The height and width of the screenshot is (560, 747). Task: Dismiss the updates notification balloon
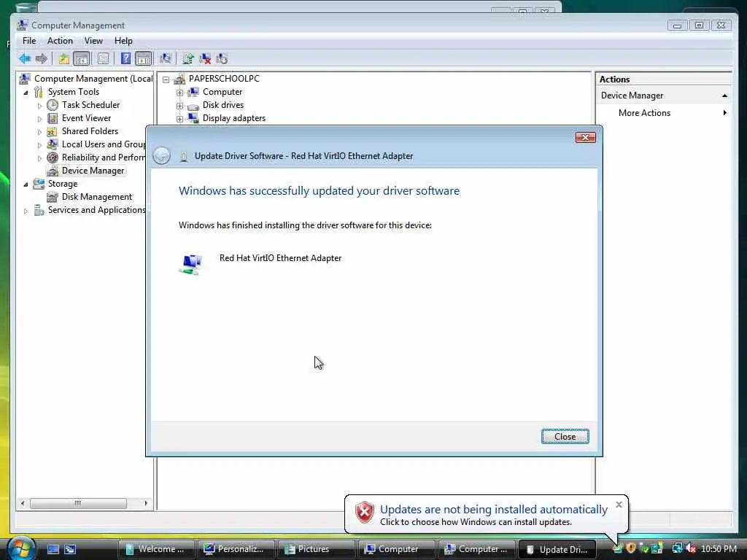(x=619, y=505)
